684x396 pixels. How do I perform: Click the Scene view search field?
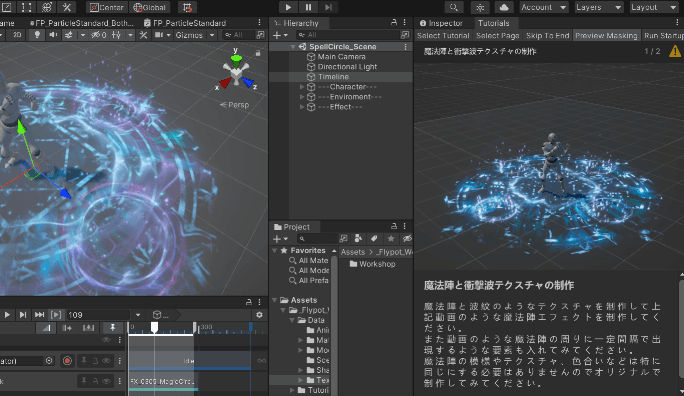(239, 35)
